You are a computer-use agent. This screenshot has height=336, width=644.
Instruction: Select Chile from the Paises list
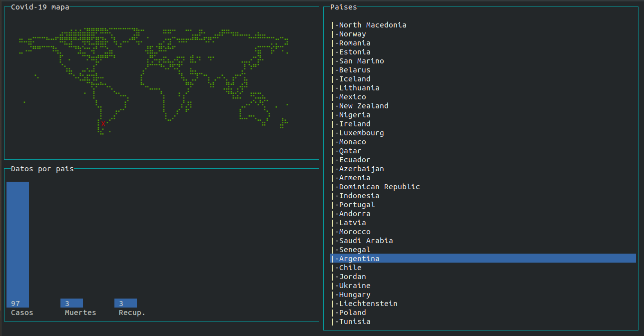(x=349, y=267)
